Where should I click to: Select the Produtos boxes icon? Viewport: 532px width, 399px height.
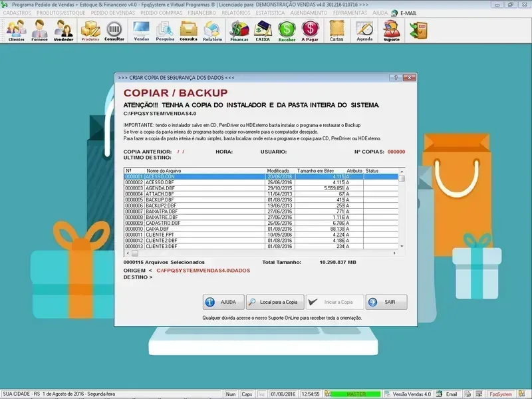90,31
